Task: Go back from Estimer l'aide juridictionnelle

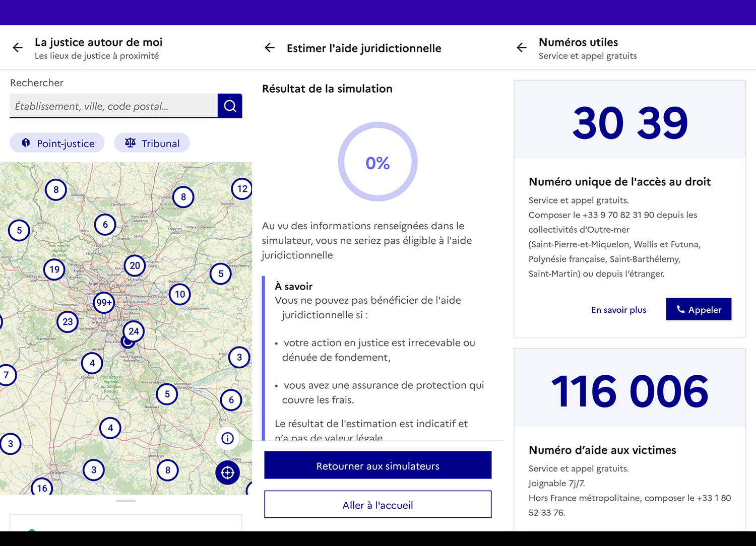Action: click(270, 48)
